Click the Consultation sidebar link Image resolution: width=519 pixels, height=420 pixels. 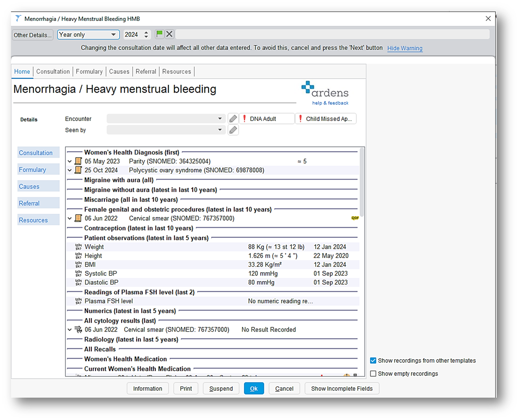coord(38,153)
